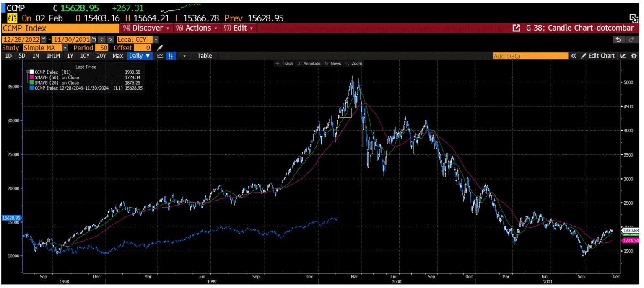
Task: Open chart settings via the gear icon
Action: click(x=634, y=56)
